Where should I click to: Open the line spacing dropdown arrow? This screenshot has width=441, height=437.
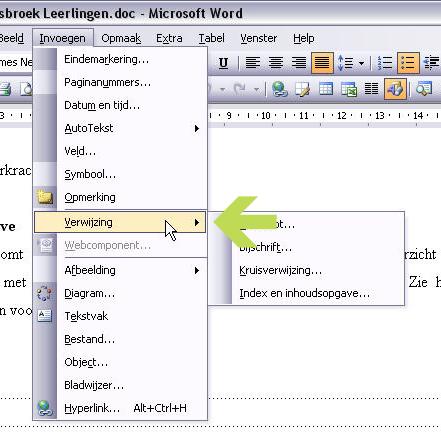pos(361,63)
